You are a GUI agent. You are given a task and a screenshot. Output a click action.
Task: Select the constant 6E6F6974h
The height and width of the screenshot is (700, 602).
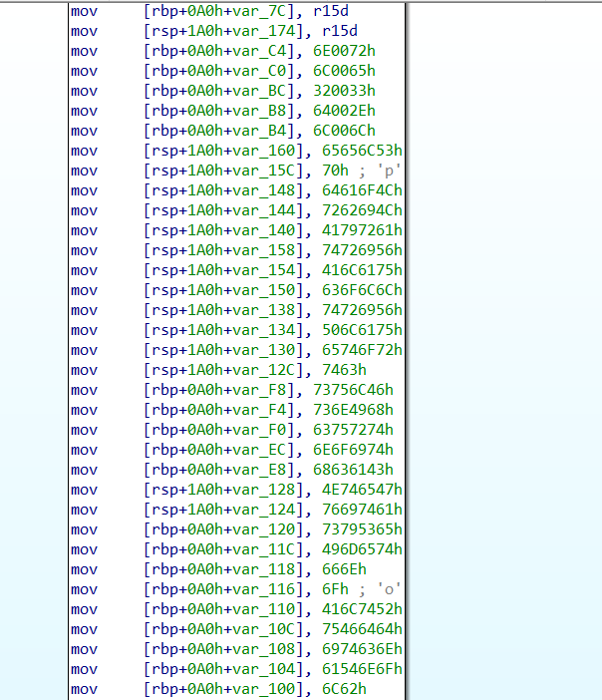pos(353,450)
